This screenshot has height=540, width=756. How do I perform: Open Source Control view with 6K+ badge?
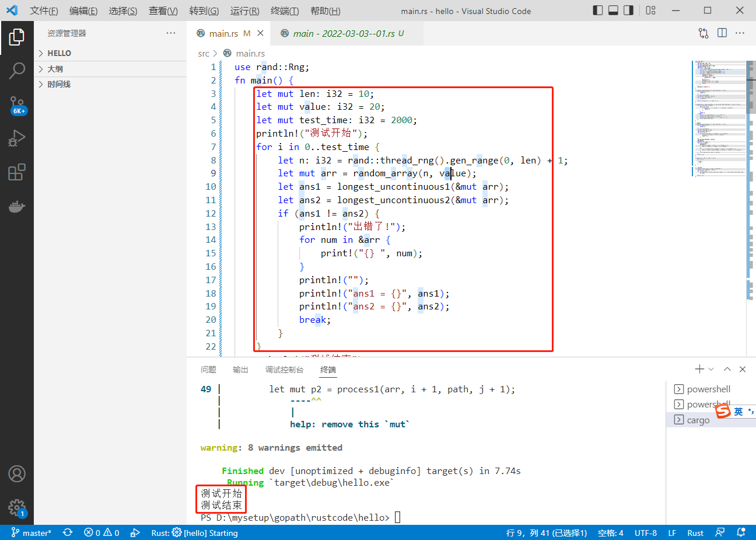coord(17,105)
